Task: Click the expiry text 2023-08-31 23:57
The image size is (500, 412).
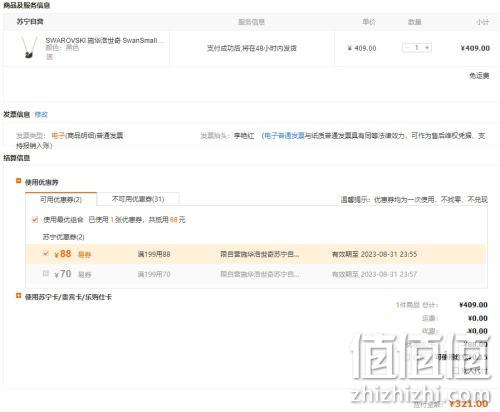Action: [389, 274]
